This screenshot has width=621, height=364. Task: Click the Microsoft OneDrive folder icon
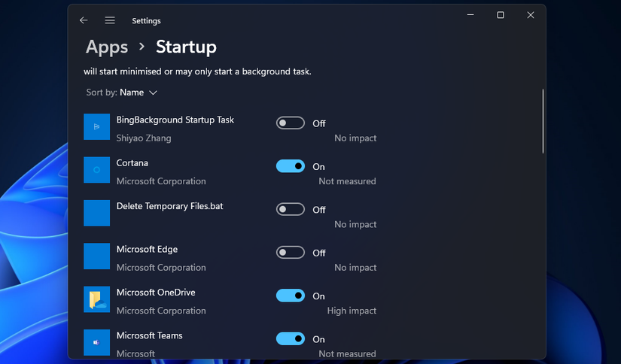click(x=97, y=299)
